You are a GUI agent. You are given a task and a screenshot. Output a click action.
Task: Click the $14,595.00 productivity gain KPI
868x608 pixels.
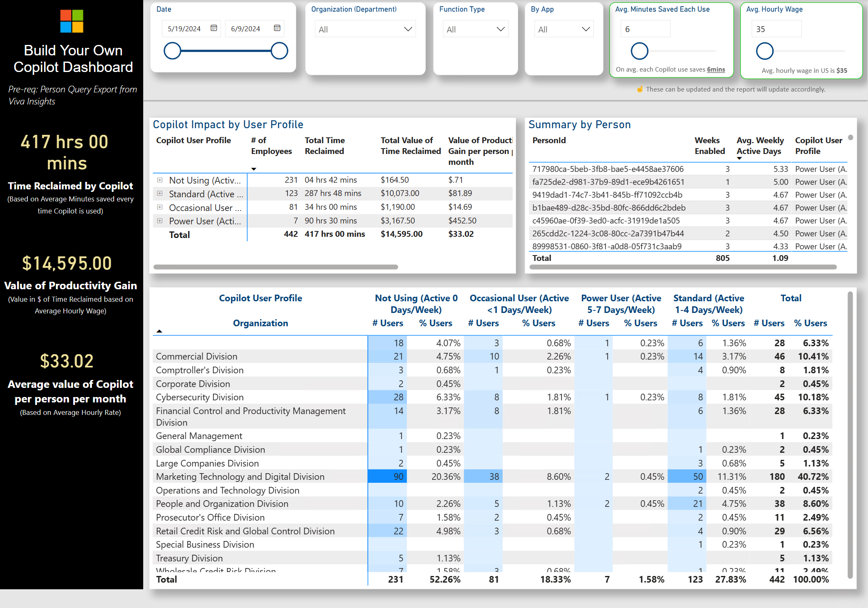[67, 263]
